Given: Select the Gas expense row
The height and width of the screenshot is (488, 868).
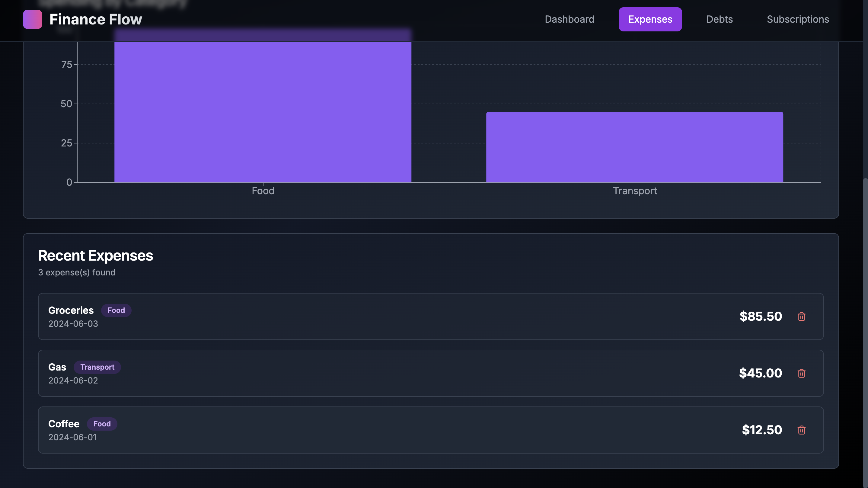Looking at the screenshot, I should (x=404, y=373).
